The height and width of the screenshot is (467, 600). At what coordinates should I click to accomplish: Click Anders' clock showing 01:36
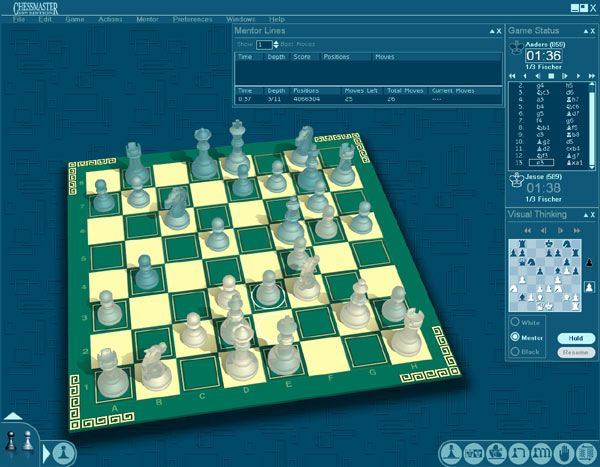click(x=543, y=56)
